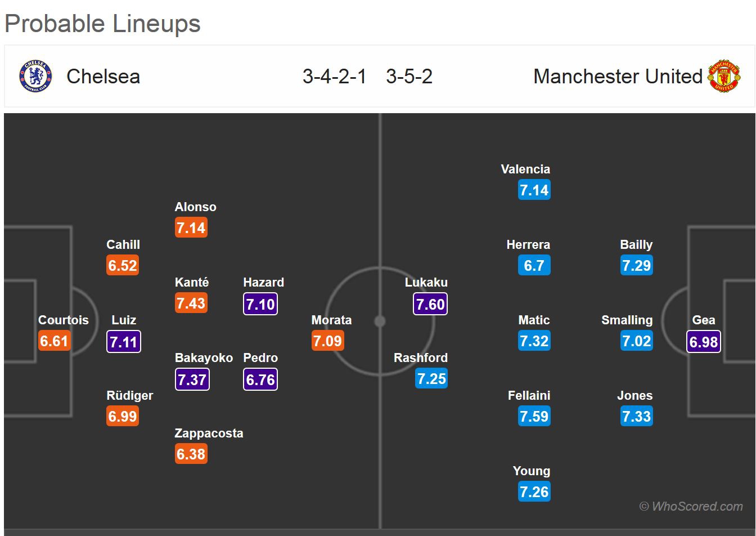Click Morata's 7.09 rating badge

[328, 341]
